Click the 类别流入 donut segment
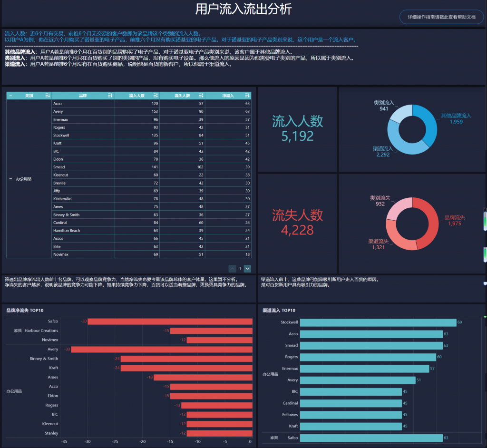487x448 pixels. pyautogui.click(x=401, y=113)
